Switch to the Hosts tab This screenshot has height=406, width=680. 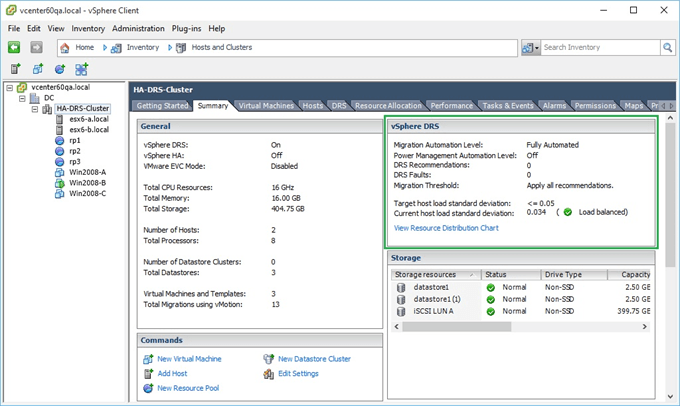coord(313,106)
